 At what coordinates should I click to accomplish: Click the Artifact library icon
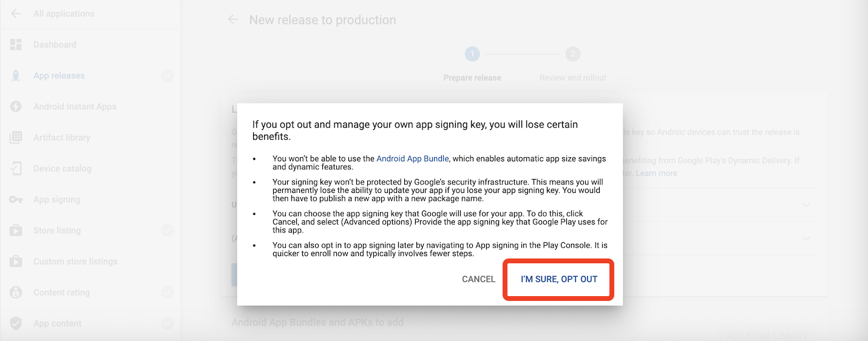point(16,138)
